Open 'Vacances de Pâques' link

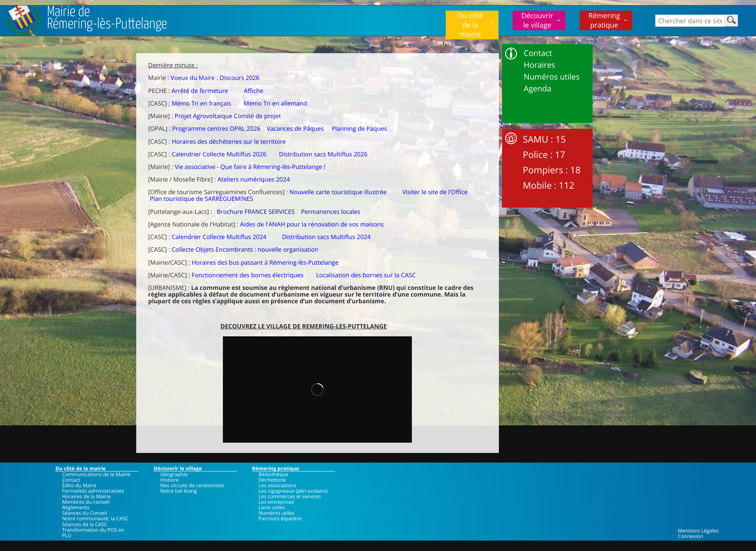tap(295, 129)
